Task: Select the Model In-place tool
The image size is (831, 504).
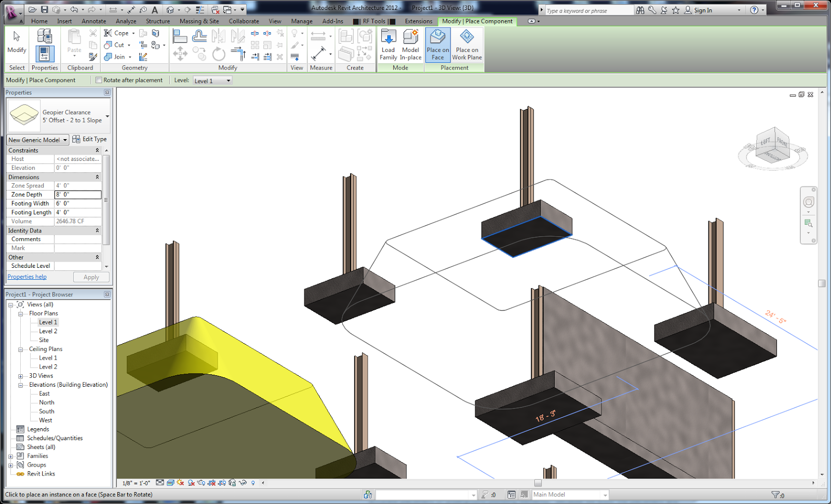Action: (x=411, y=44)
